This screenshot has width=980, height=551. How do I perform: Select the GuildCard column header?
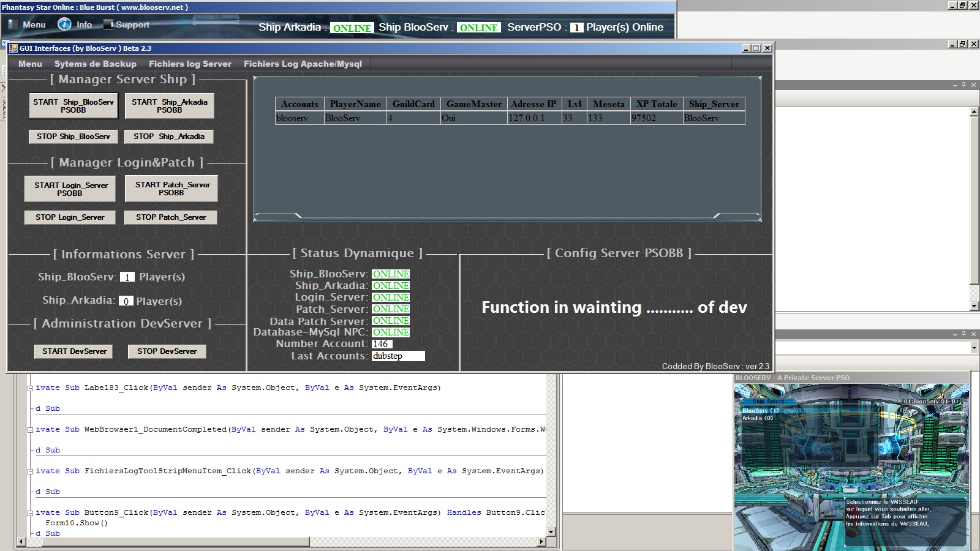pyautogui.click(x=413, y=104)
